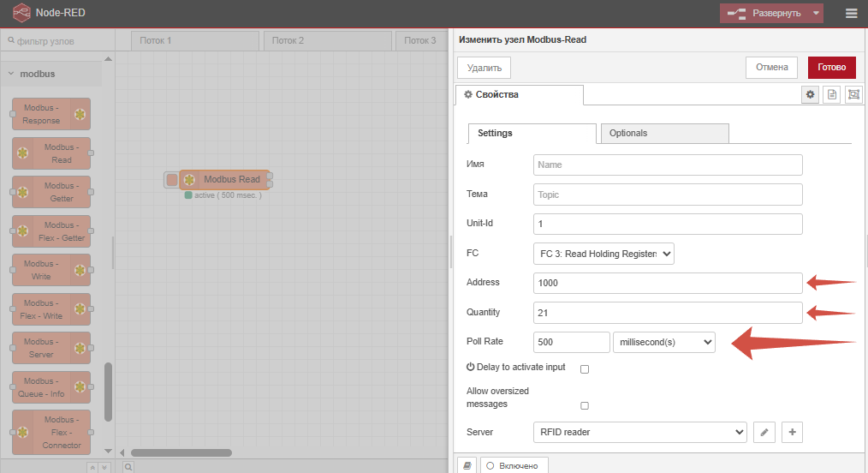The width and height of the screenshot is (868, 473).
Task: Switch to the Поток 2 flow tab
Action: (327, 40)
